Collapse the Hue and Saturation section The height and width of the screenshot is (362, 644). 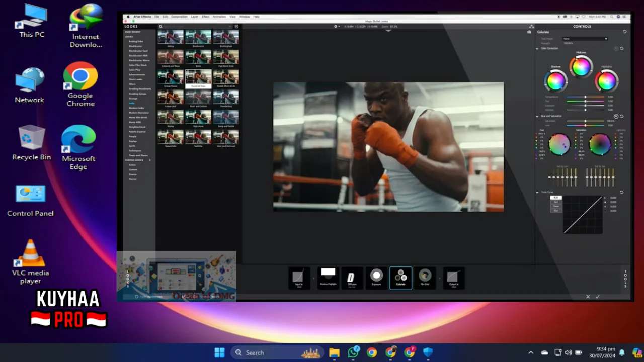click(537, 116)
